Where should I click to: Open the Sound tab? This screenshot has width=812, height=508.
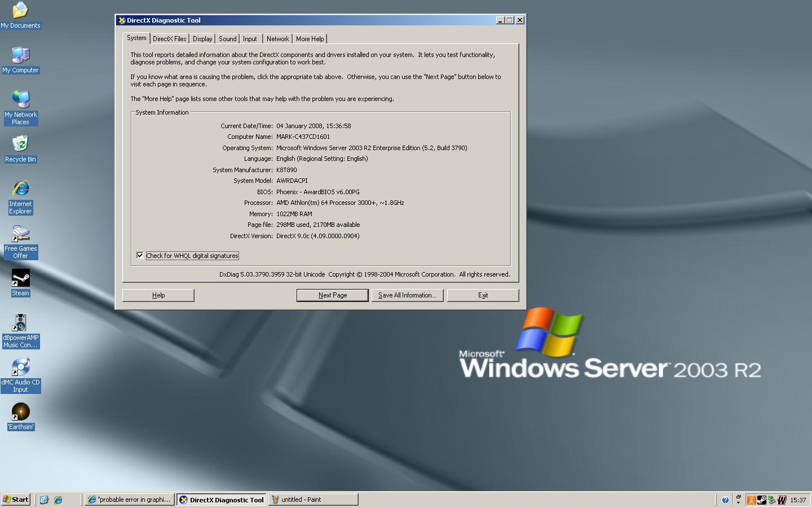pyautogui.click(x=227, y=39)
